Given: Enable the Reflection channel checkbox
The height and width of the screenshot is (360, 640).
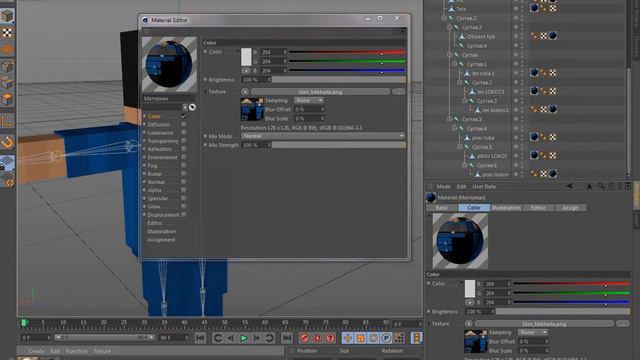Looking at the screenshot, I should coord(184,149).
